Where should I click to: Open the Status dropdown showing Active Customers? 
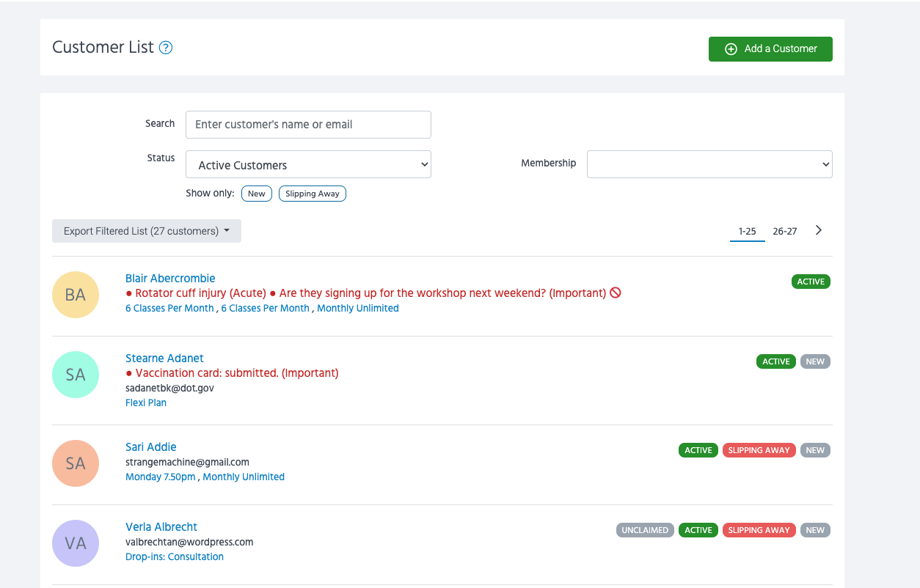(308, 165)
